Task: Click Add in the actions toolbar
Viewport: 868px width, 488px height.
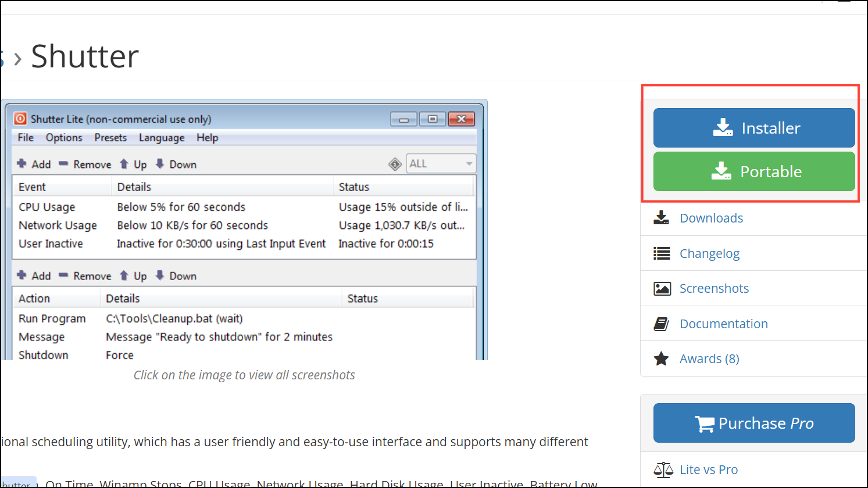Action: (x=34, y=276)
